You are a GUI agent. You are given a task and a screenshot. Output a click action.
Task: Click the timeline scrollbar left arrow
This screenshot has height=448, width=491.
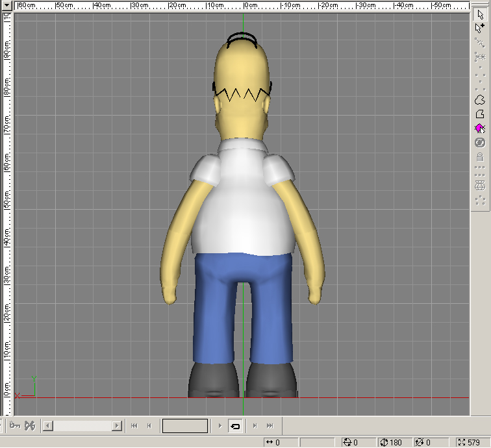48,426
